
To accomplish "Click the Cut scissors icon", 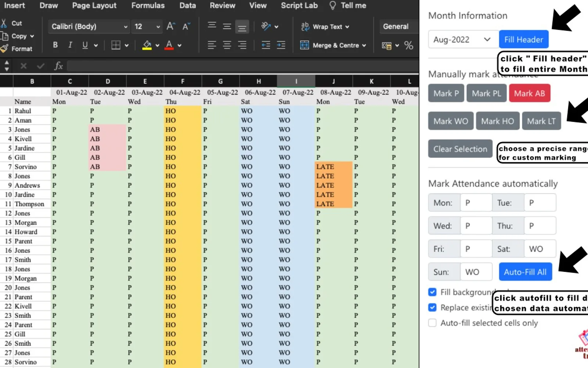I will coord(4,23).
